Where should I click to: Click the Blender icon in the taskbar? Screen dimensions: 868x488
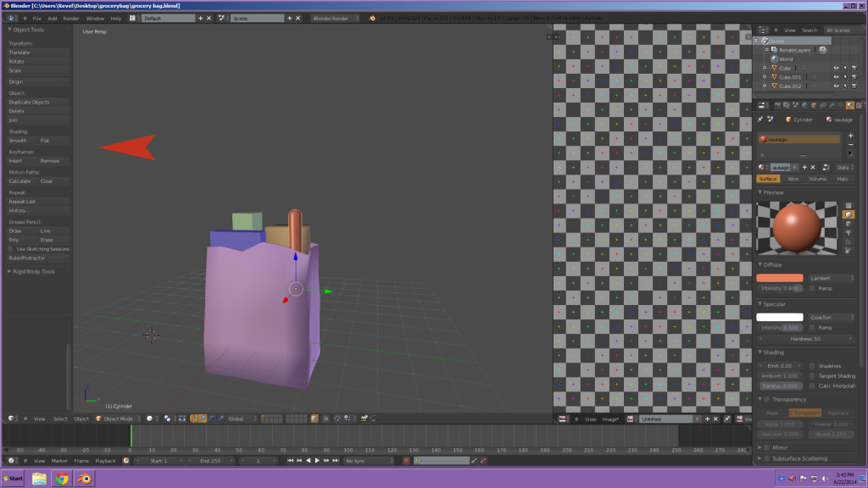(85, 479)
